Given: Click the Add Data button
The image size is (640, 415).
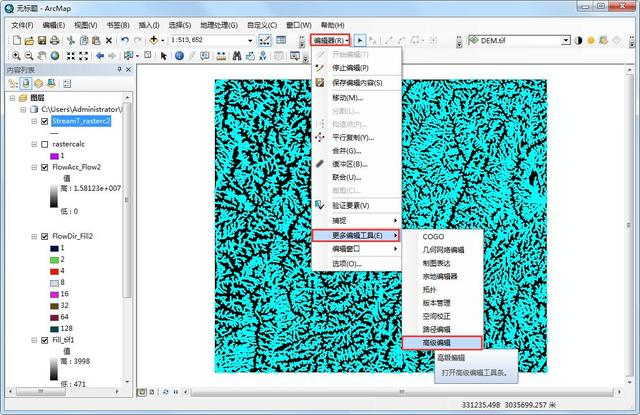Looking at the screenshot, I should [x=154, y=40].
